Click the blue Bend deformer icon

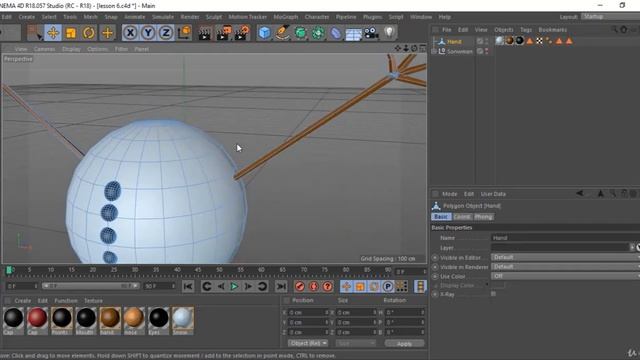[x=336, y=33]
